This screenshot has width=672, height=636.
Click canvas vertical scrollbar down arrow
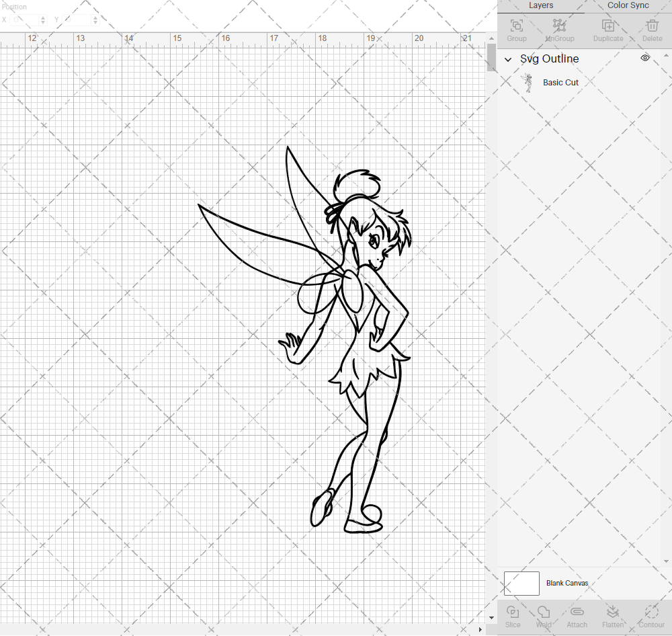click(492, 618)
